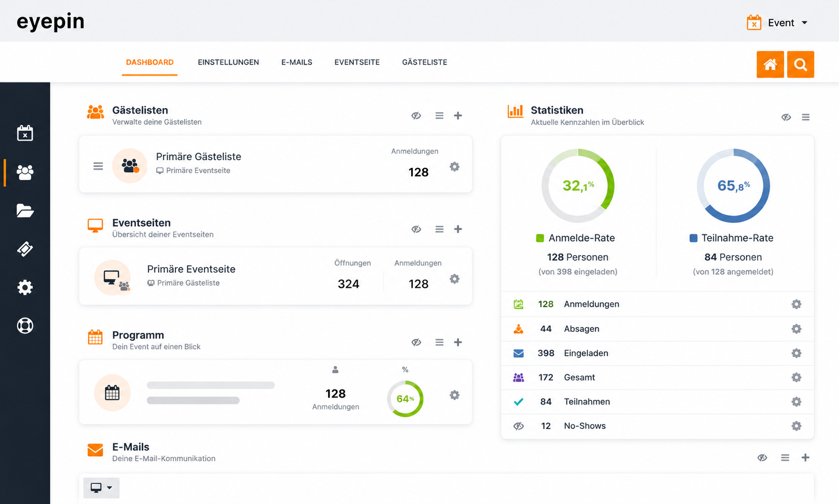
Task: Click the ticket icon in sidebar
Action: tap(25, 249)
